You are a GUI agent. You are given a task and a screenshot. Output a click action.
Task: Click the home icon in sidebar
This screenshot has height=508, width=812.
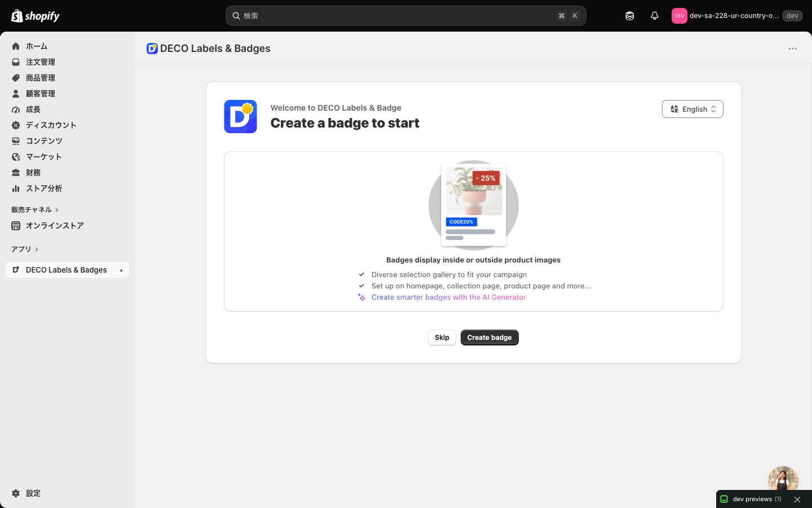(x=16, y=46)
